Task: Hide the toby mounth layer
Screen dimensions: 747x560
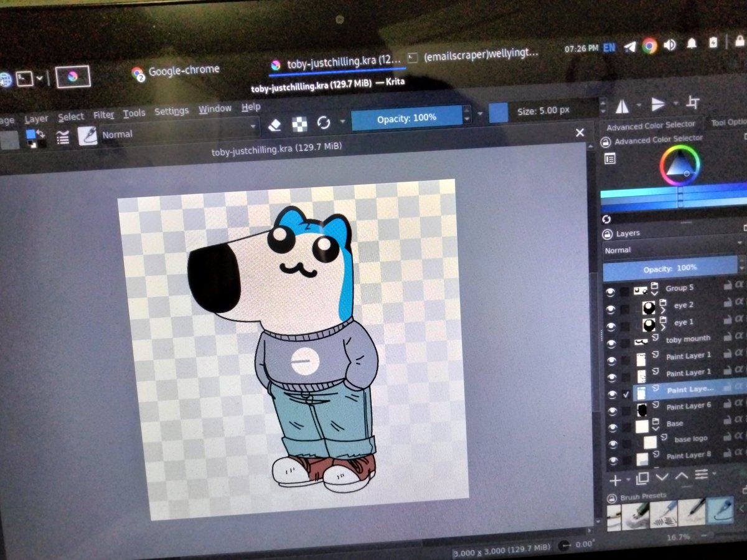Action: coord(611,343)
